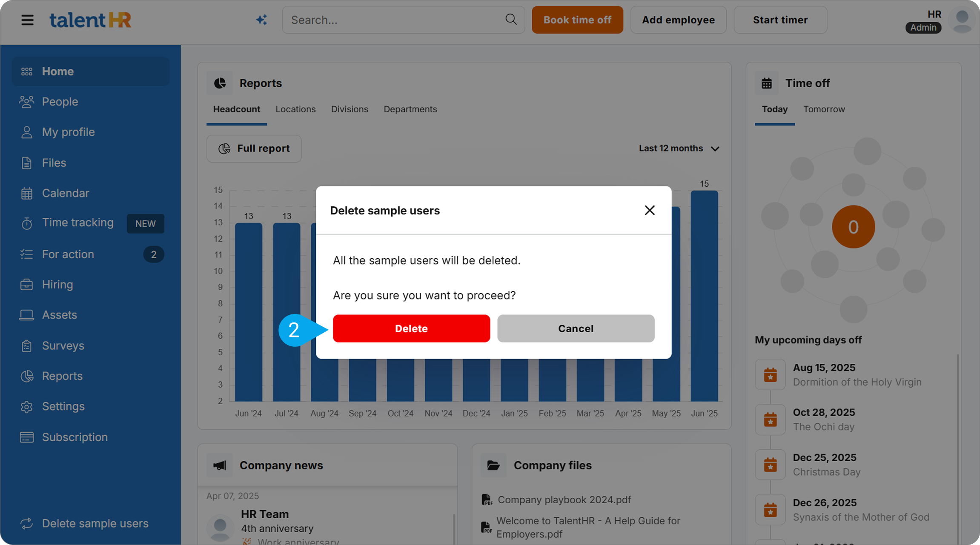Screen dimensions: 980x545
Task: Click the Book time off button
Action: coord(577,20)
